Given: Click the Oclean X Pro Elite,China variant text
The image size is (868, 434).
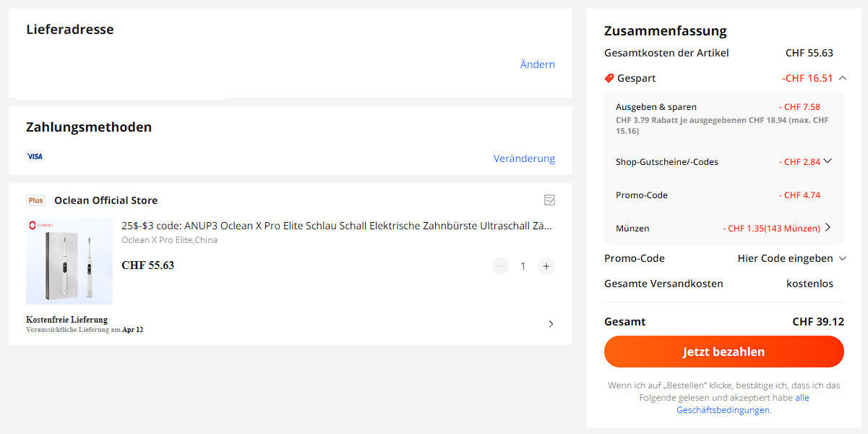Looking at the screenshot, I should click(169, 240).
